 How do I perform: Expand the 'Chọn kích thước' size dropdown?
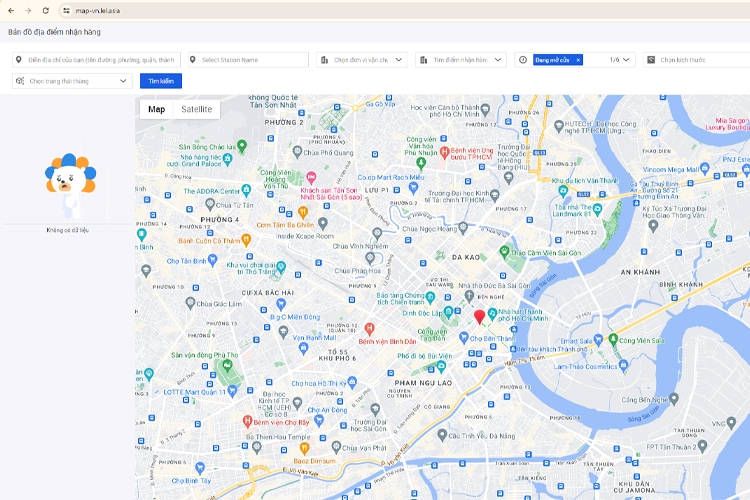coord(695,60)
